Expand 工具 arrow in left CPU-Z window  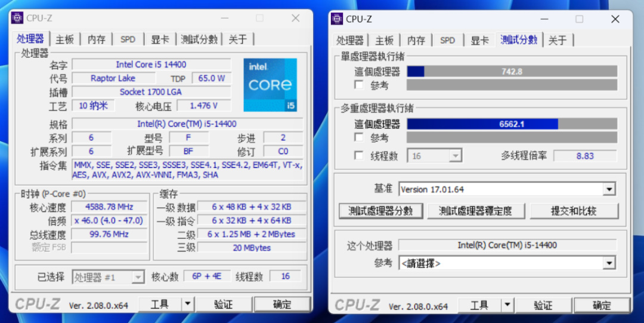pyautogui.click(x=188, y=304)
